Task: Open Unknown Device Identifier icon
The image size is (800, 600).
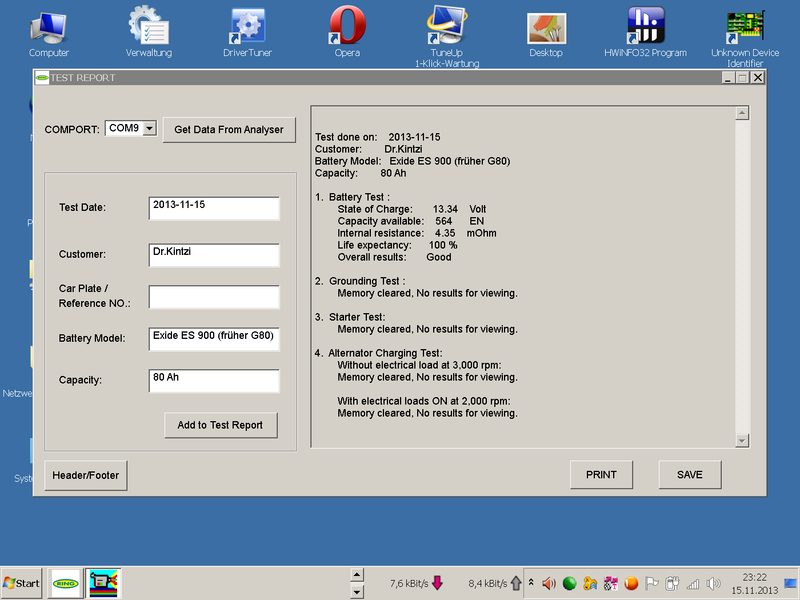Action: tap(744, 30)
